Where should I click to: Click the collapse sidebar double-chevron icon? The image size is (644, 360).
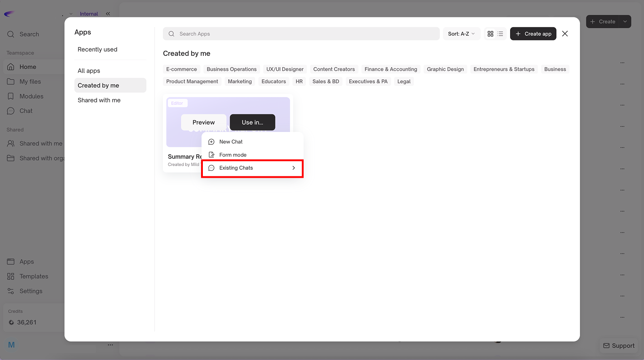[108, 14]
